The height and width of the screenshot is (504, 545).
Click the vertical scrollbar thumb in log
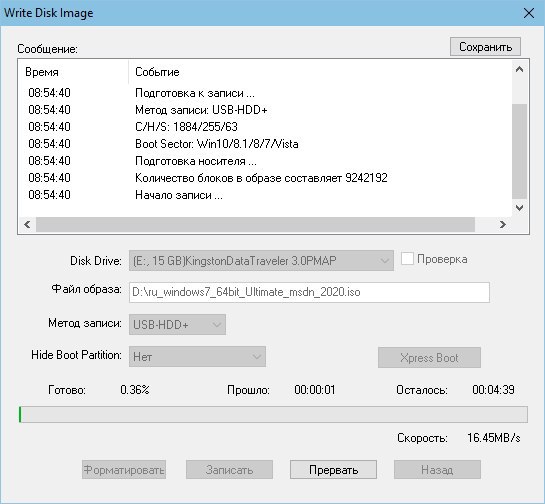click(x=520, y=151)
